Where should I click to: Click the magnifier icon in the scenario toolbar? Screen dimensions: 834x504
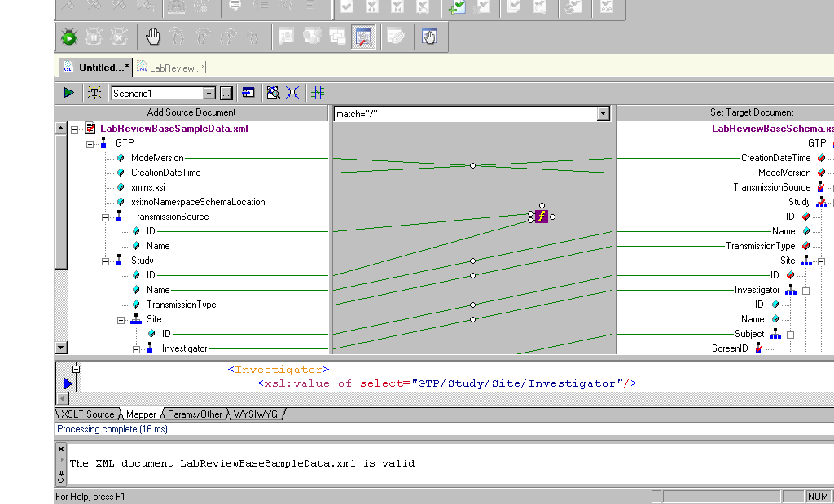(273, 93)
